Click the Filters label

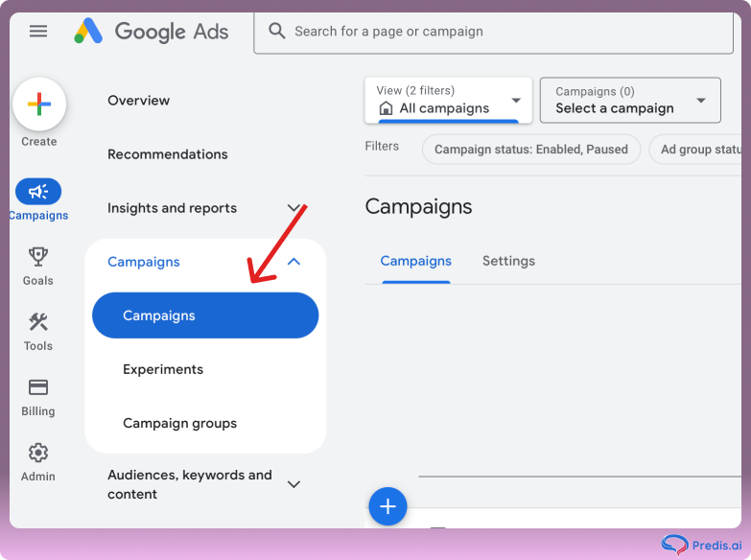pos(382,146)
